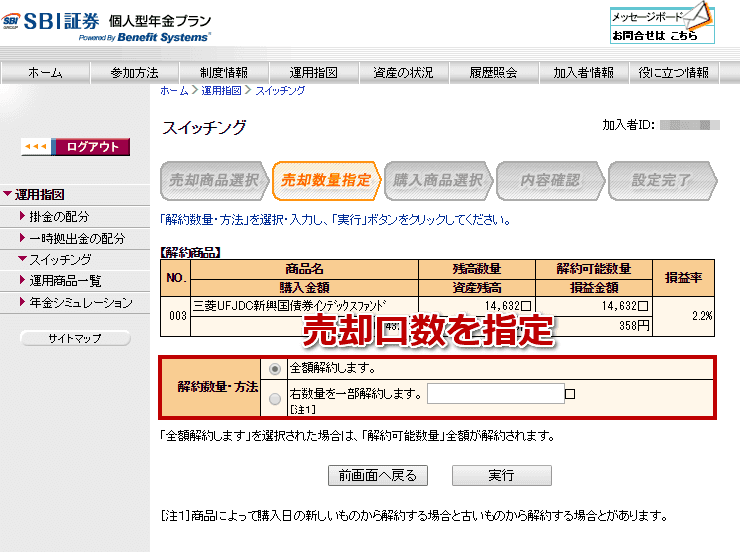740x552 pixels.
Task: Click the 実行 button
Action: (502, 476)
